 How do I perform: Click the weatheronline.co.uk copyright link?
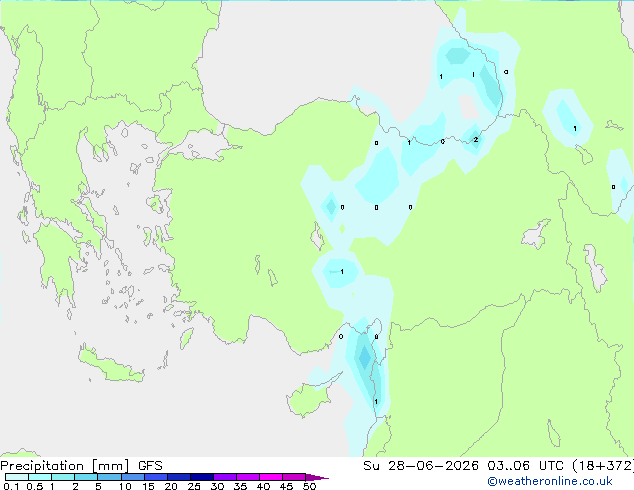pyautogui.click(x=550, y=481)
